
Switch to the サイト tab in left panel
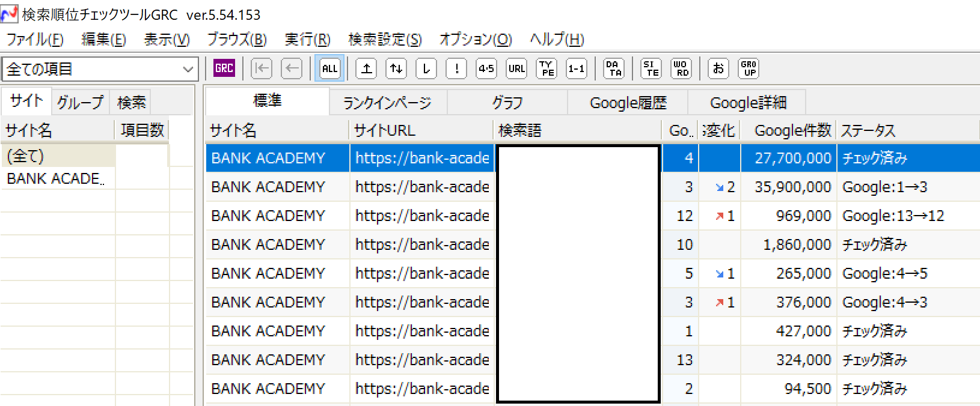[26, 101]
